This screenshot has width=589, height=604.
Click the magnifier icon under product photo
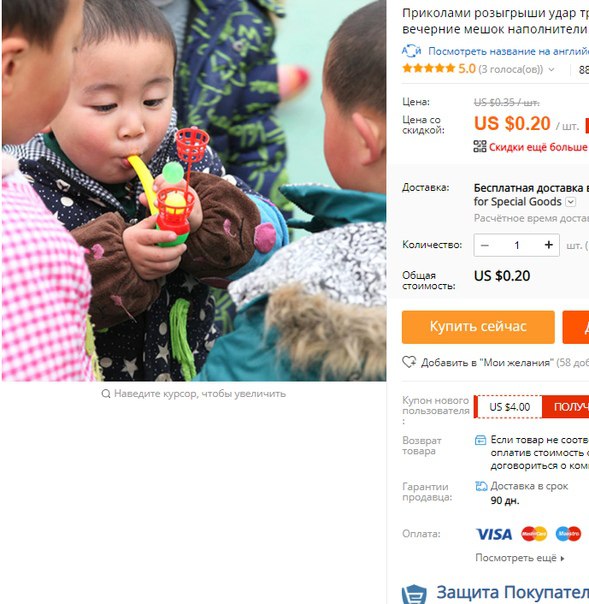tap(106, 394)
